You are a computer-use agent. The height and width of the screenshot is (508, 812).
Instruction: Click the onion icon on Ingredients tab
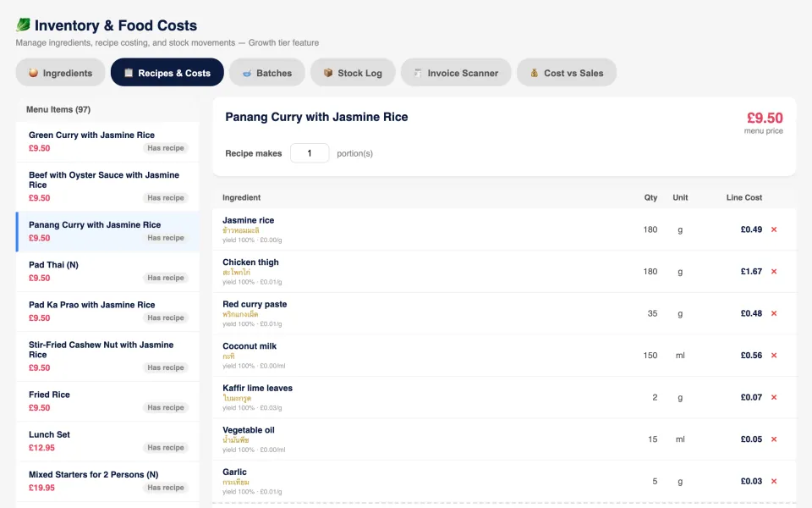pyautogui.click(x=33, y=73)
